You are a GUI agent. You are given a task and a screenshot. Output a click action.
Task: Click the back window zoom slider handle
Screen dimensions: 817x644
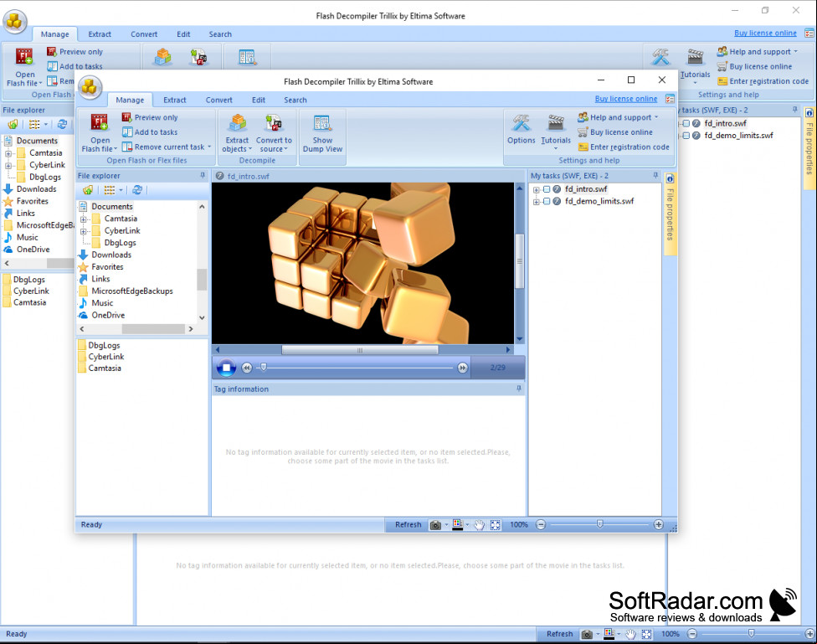751,633
